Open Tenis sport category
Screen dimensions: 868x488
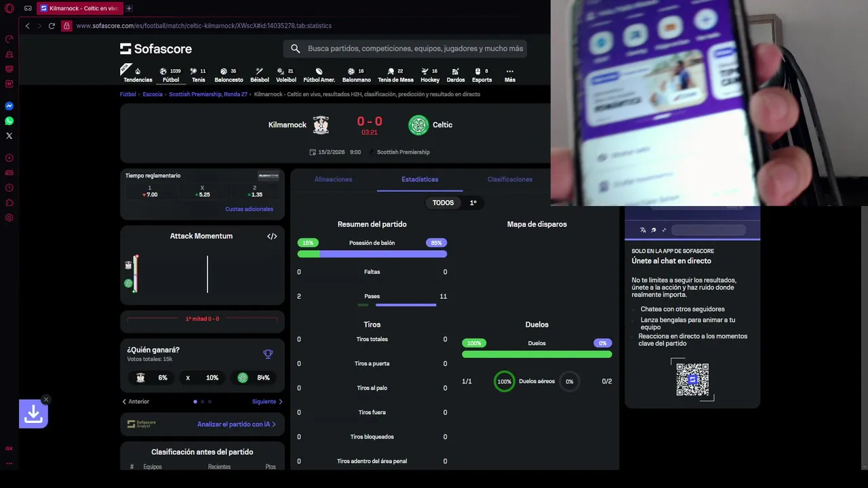[198, 75]
